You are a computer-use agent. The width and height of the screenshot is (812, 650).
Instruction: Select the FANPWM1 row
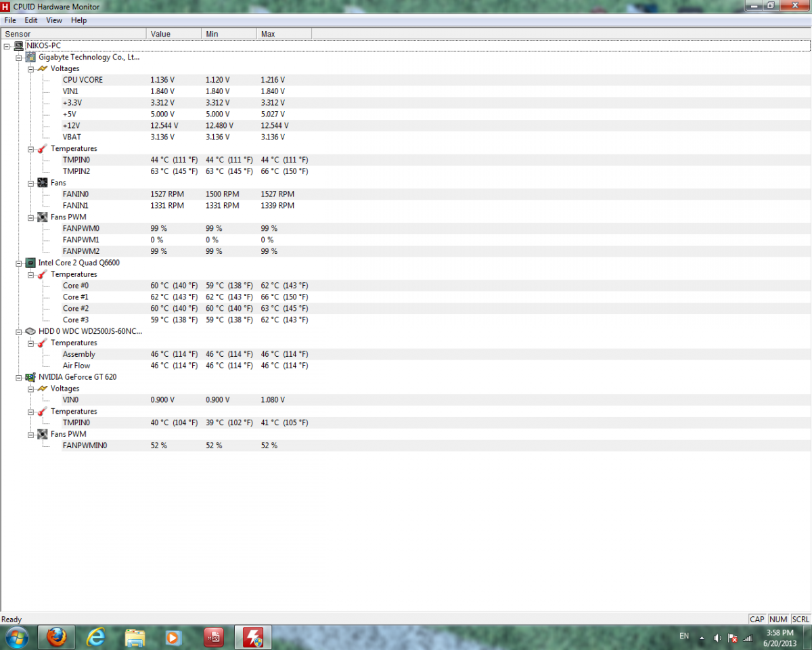point(436,240)
